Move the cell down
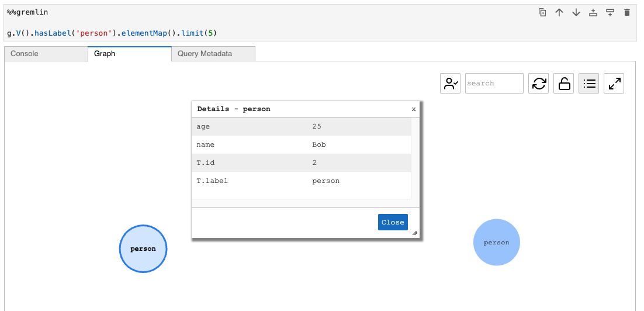Image resolution: width=644 pixels, height=311 pixels. [x=576, y=12]
